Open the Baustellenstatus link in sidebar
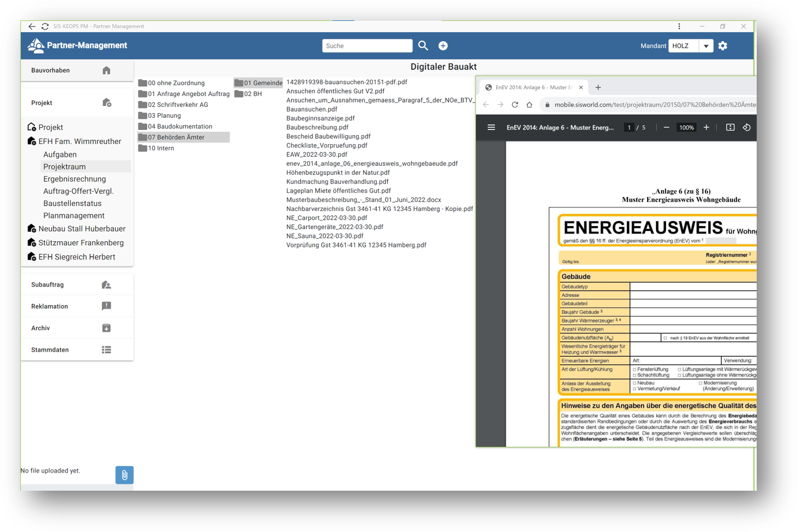The height and width of the screenshot is (532, 798). coord(72,204)
